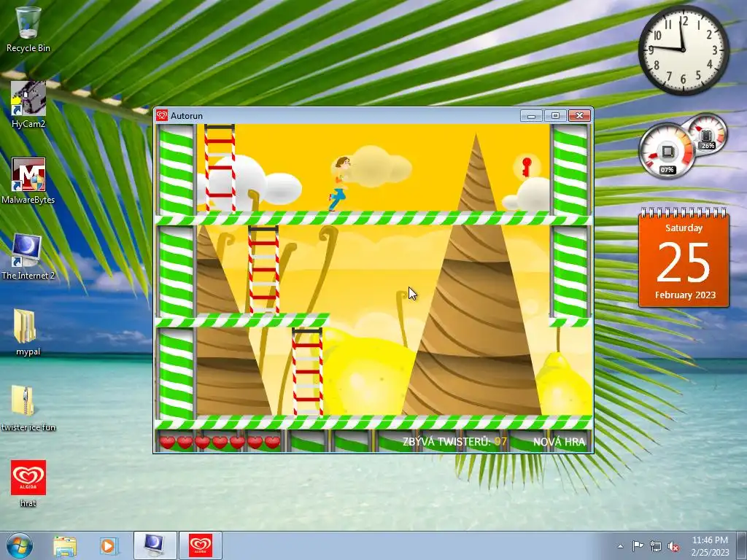Viewport: 747px width, 560px height.
Task: Click the ZBÝVÁ TWISTERŮ counter text
Action: tap(454, 442)
